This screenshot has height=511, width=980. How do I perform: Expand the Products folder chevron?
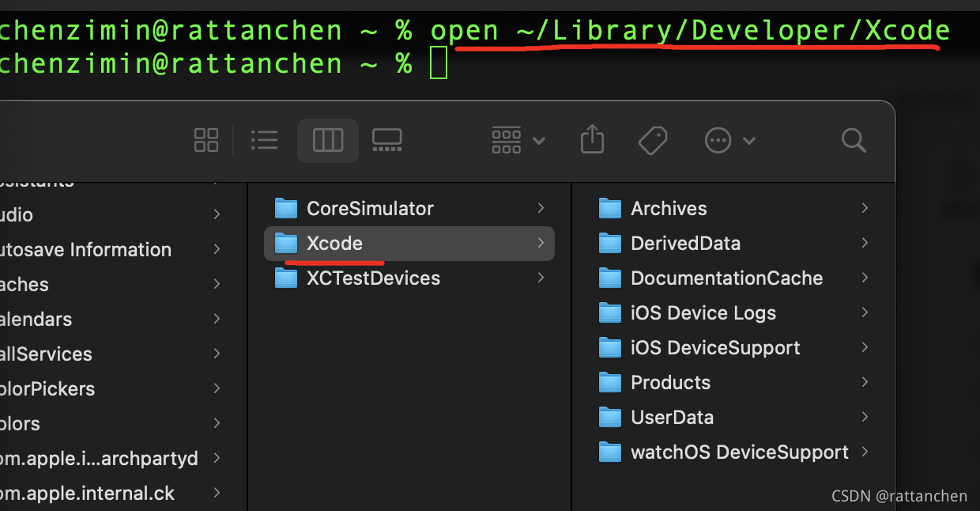[x=865, y=382]
